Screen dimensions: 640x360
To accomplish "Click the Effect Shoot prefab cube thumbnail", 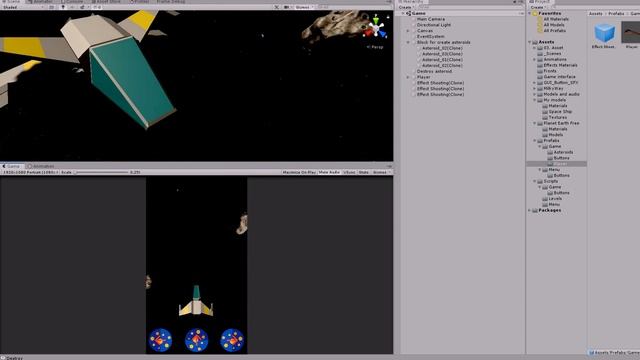I will tap(604, 33).
